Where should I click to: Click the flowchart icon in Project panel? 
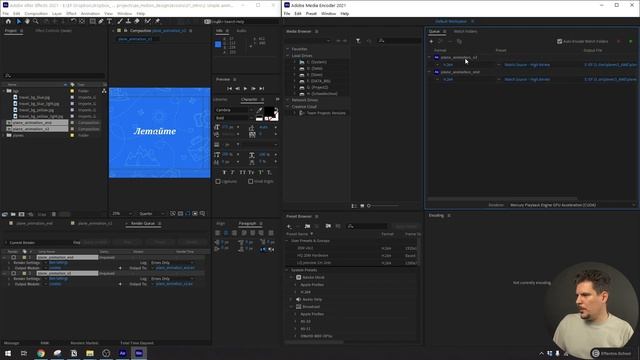(x=104, y=91)
